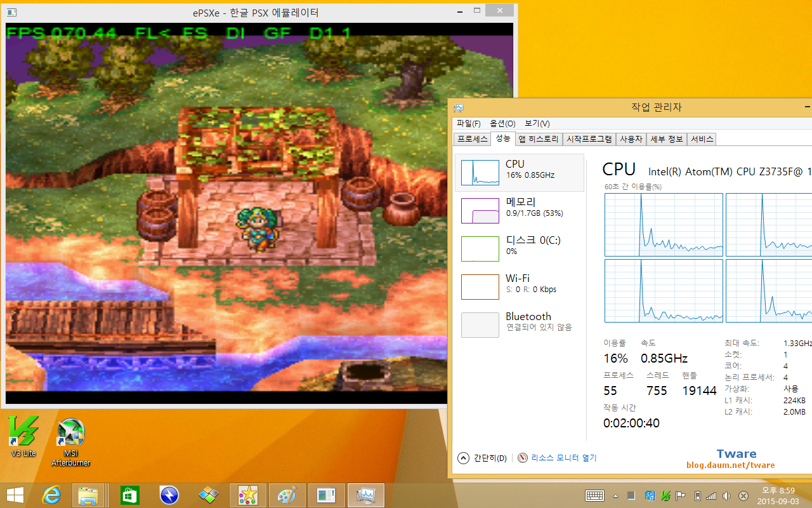Open the 파일(F) menu in Task Manager

point(468,123)
